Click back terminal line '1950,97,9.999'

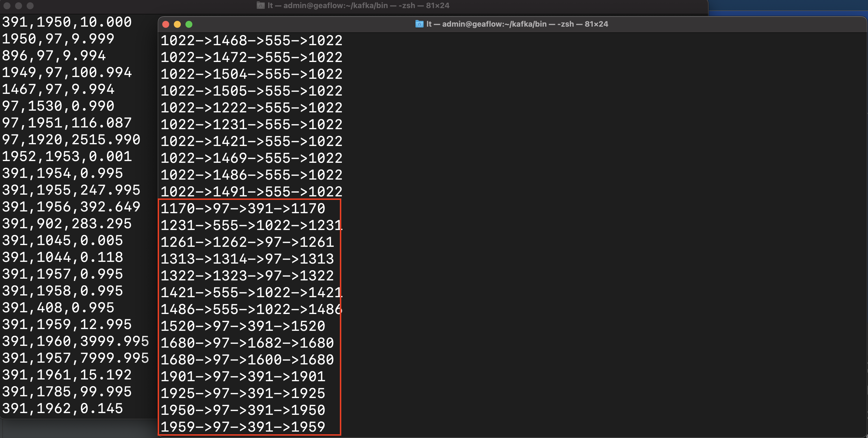coord(58,39)
